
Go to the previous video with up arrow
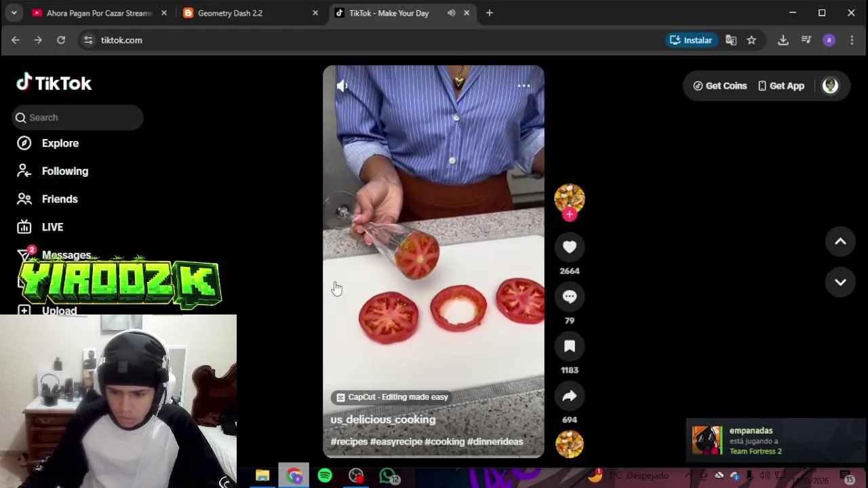[x=840, y=242]
